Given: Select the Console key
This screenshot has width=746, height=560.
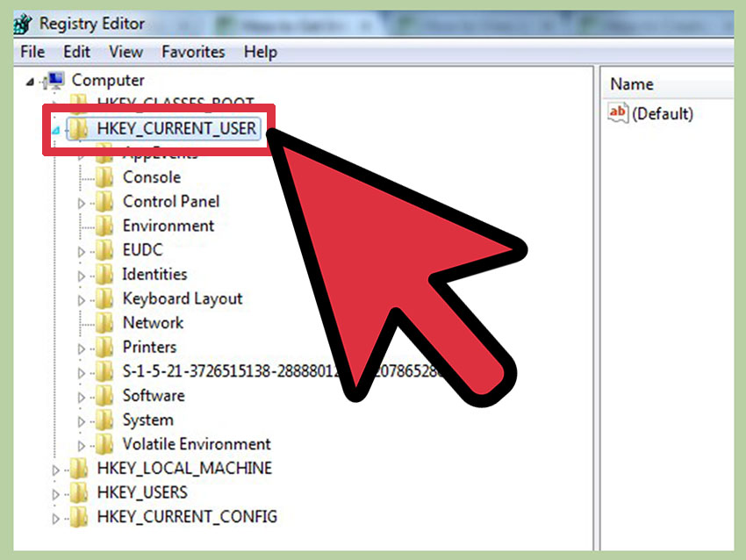Looking at the screenshot, I should pos(152,177).
